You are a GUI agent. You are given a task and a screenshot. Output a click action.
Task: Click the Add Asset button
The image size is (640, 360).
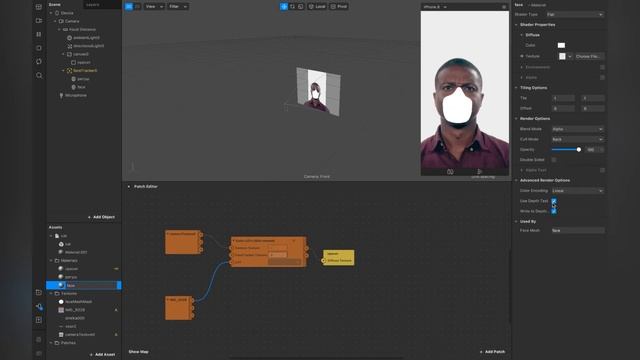tap(102, 354)
